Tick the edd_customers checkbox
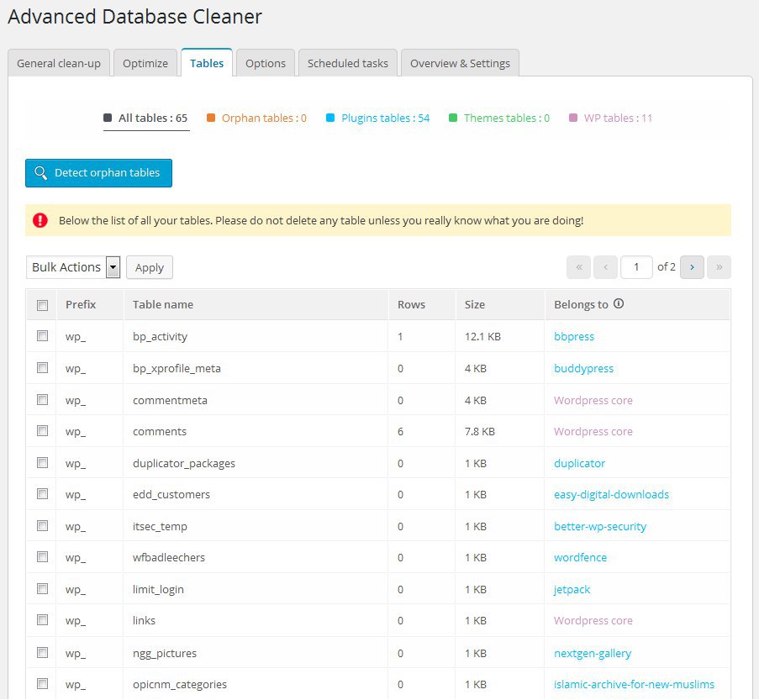The width and height of the screenshot is (759, 700). (x=43, y=494)
